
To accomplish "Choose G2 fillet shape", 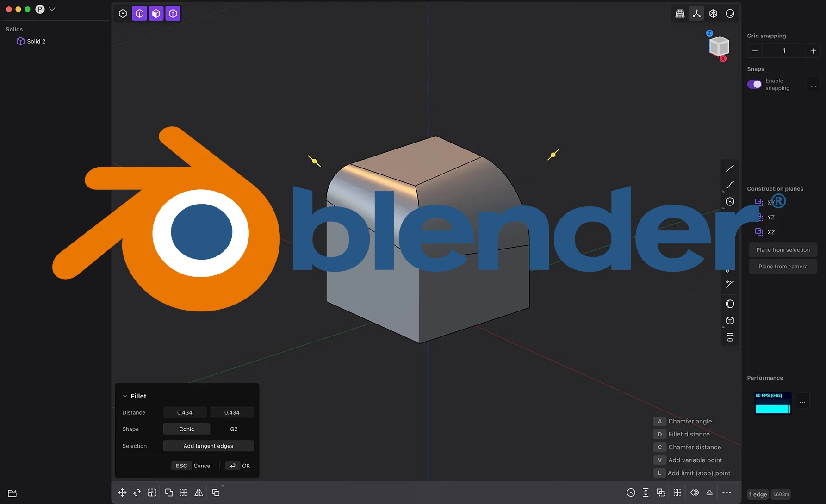I will [x=234, y=429].
